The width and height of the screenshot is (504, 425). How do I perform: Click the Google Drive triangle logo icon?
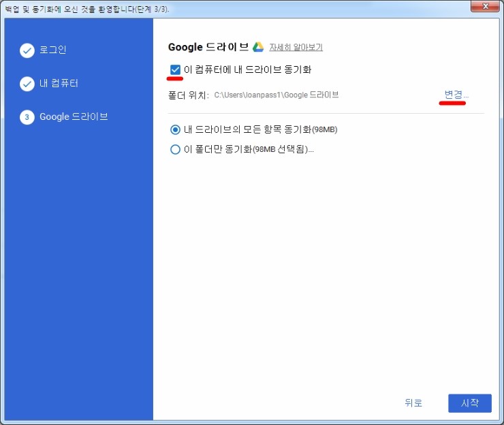tap(257, 47)
